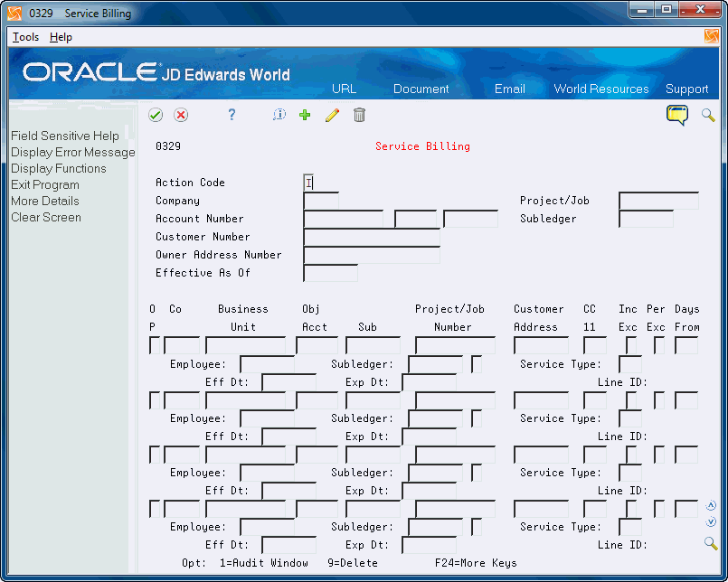Open the URL banner link
This screenshot has width=728, height=582.
pos(344,89)
